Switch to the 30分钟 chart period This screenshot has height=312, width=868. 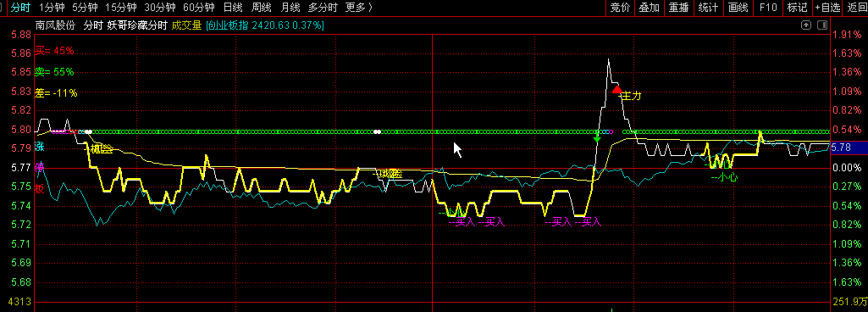click(x=159, y=7)
